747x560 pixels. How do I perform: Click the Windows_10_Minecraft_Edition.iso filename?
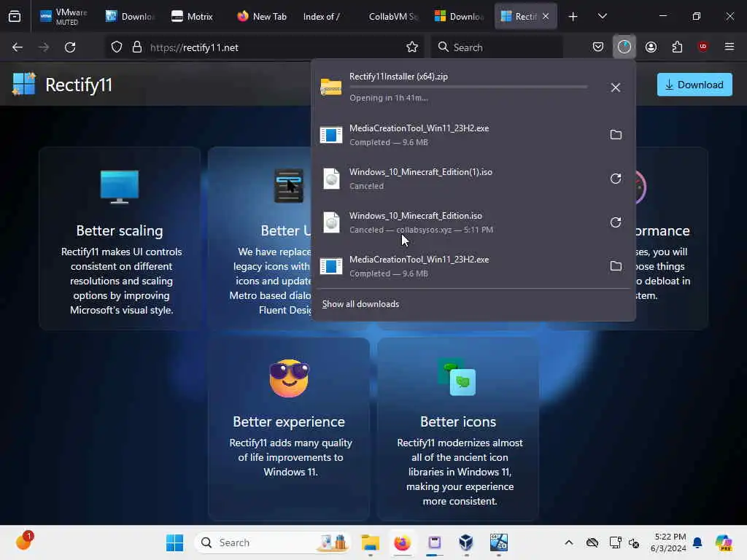[x=416, y=216]
